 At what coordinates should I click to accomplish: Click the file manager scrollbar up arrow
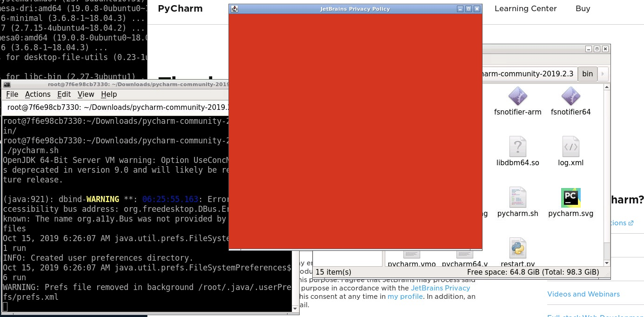click(607, 87)
